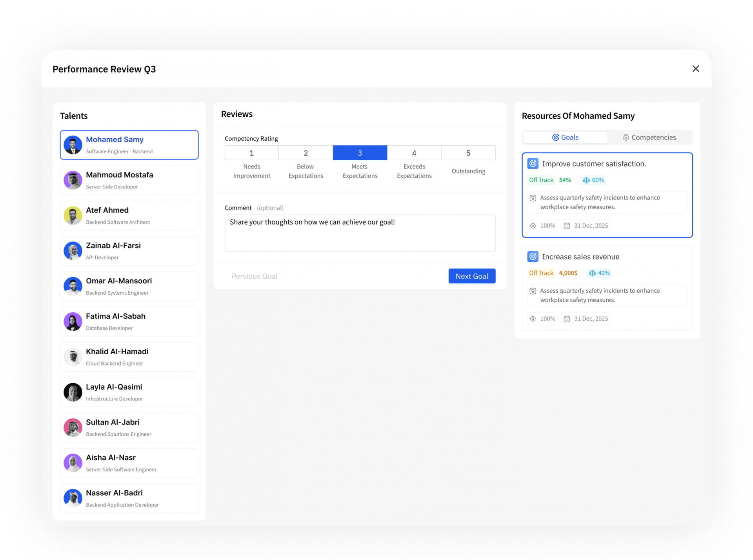The image size is (753, 560).
Task: Click calendar icon in sales revenue goal
Action: tap(567, 319)
